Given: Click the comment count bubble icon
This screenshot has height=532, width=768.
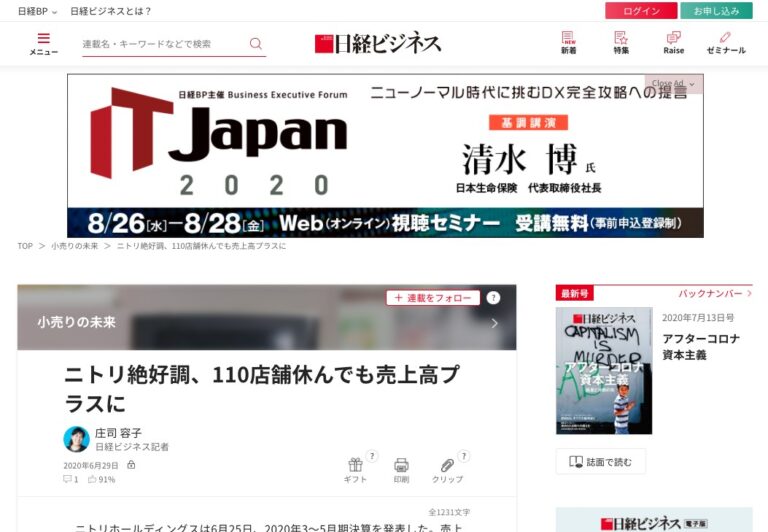Looking at the screenshot, I should click(67, 479).
